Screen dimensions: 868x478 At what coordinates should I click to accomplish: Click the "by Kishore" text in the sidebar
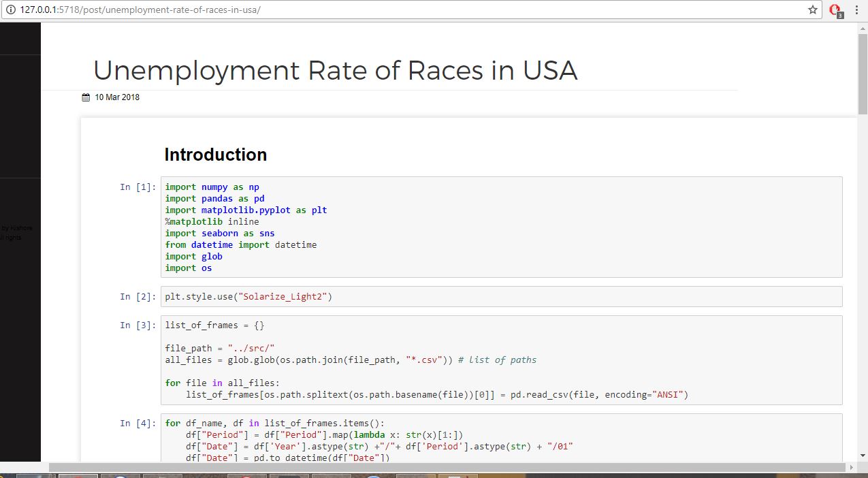point(15,227)
